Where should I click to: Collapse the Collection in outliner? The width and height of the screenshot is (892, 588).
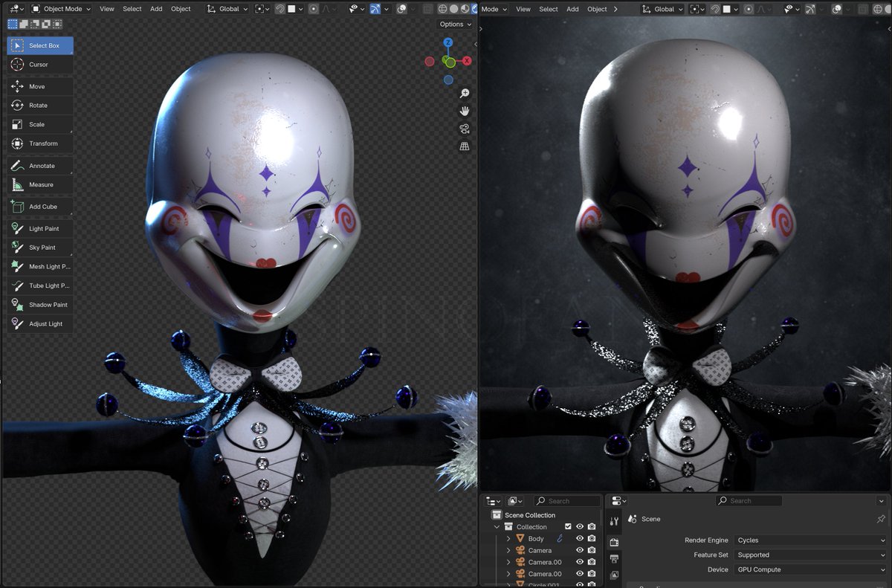497,527
